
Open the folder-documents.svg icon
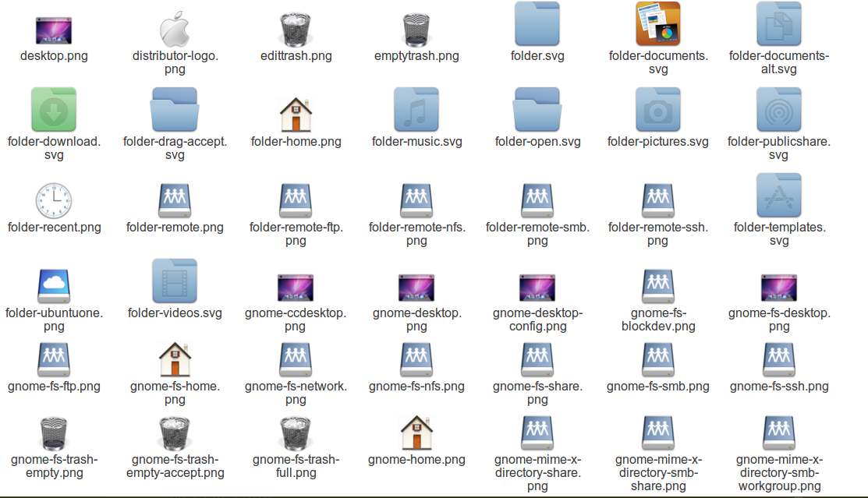(x=658, y=23)
